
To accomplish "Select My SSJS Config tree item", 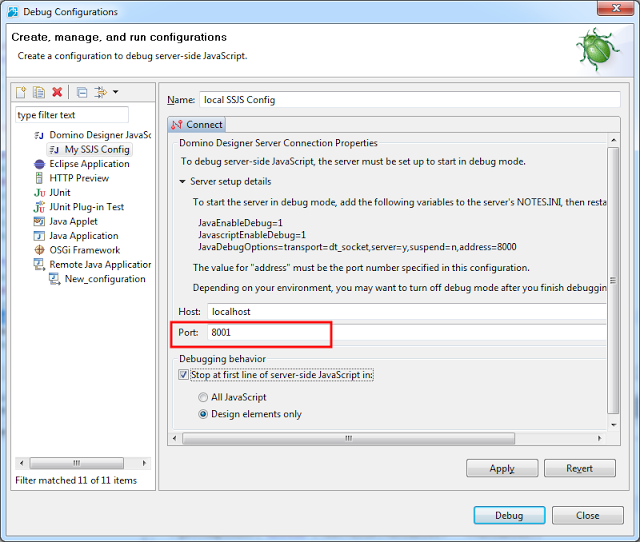I will click(97, 150).
